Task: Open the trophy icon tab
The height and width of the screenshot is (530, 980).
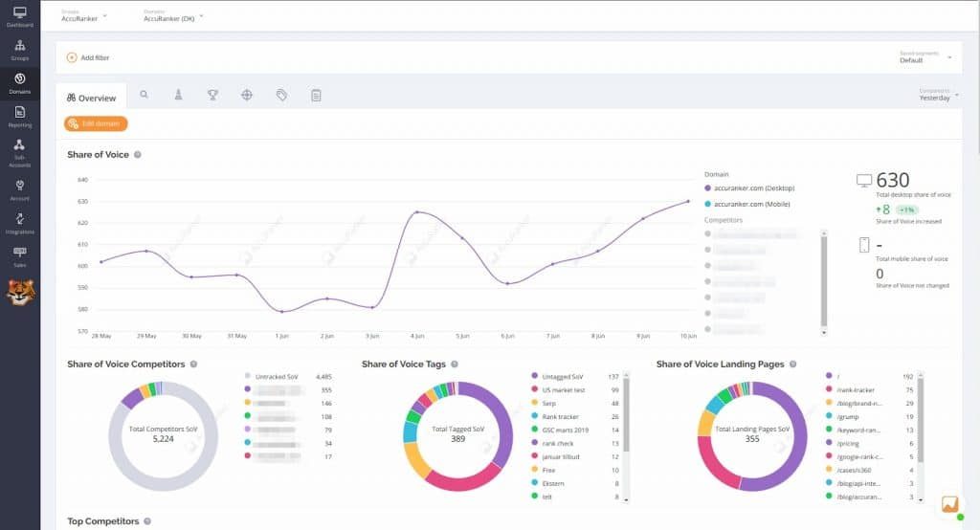Action: 212,96
